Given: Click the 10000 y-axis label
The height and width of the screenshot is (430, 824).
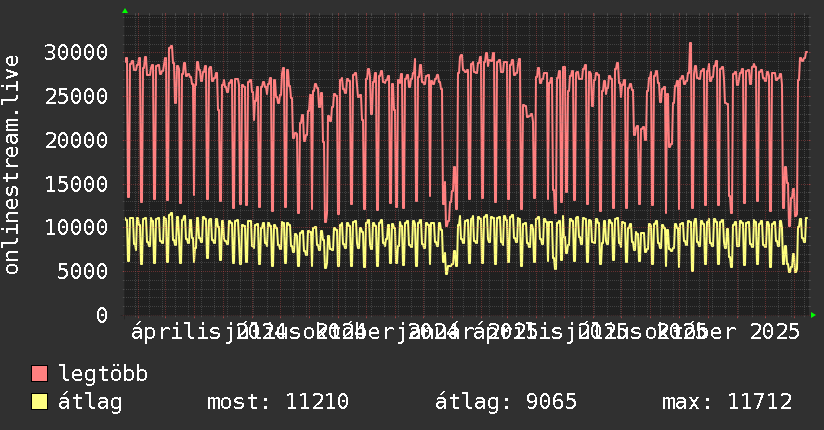Looking at the screenshot, I should (76, 227).
